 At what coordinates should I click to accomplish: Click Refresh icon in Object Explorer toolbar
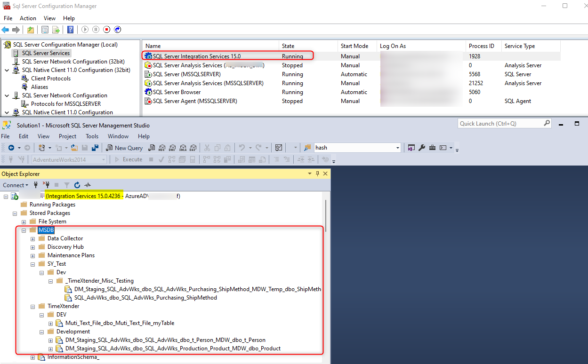tap(77, 185)
